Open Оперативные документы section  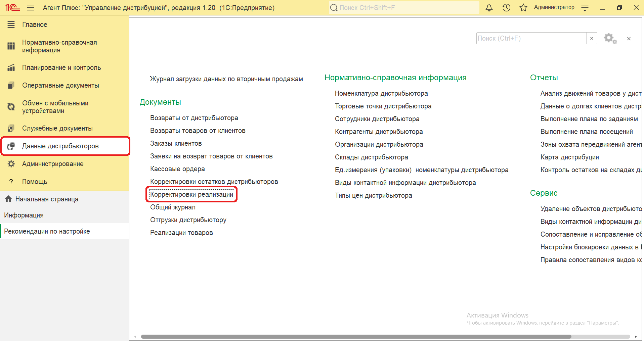[x=65, y=85]
